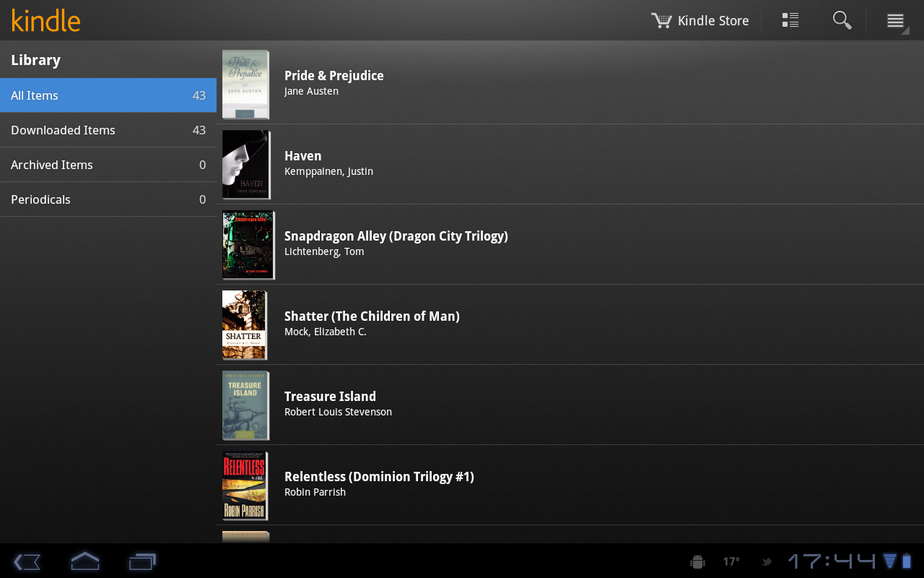Click author Jane Austen
Image resolution: width=924 pixels, height=578 pixels.
tap(311, 91)
